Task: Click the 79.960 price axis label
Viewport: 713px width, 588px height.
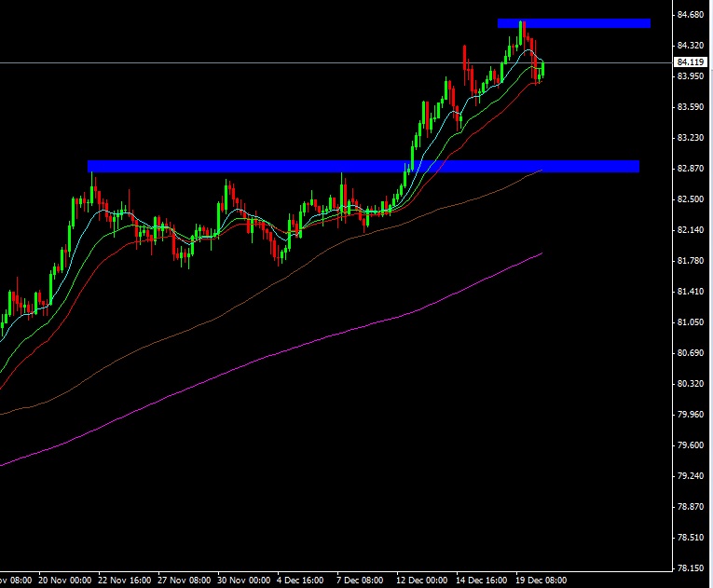Action: tap(691, 415)
